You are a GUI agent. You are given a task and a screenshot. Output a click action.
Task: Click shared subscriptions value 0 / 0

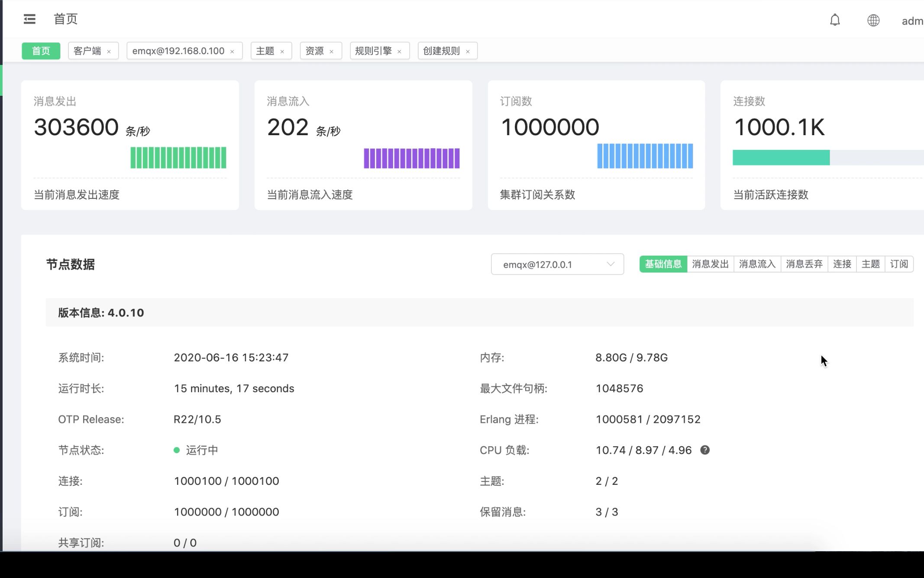(185, 542)
